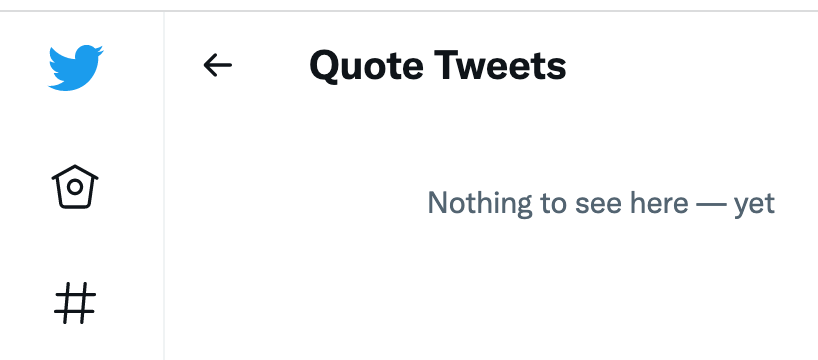Click the word 'yet' in empty message
This screenshot has width=818, height=360.
[x=754, y=204]
